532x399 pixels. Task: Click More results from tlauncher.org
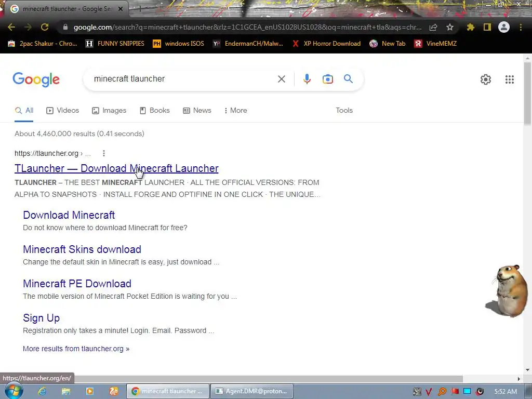click(76, 349)
